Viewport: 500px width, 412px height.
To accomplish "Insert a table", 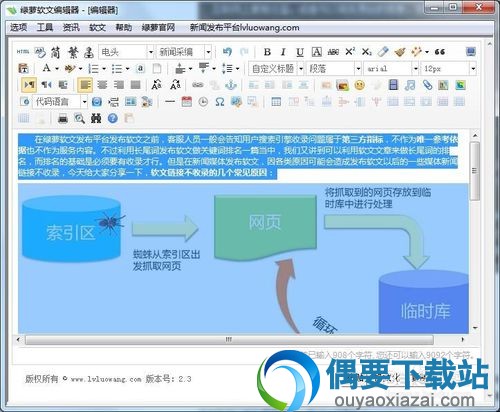I will [276, 101].
